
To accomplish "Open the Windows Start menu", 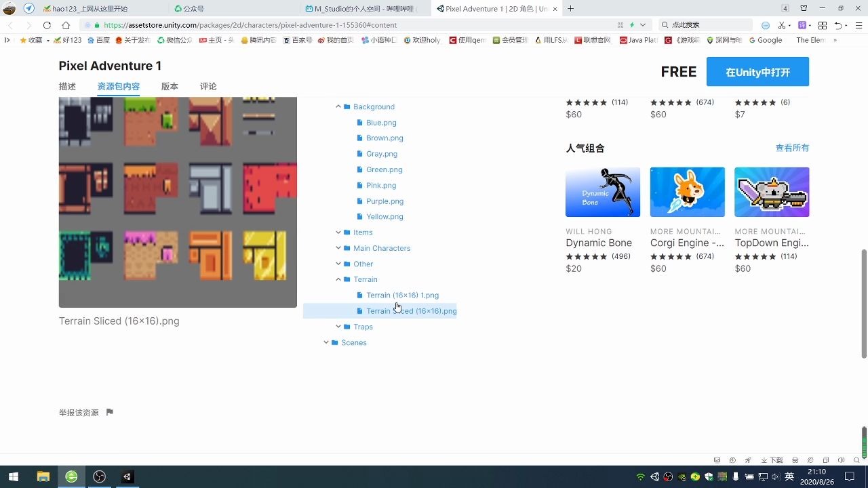I will click(x=14, y=476).
